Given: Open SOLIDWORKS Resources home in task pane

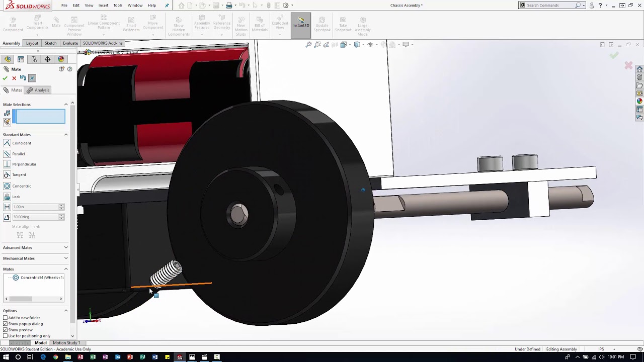Looking at the screenshot, I should pos(639,69).
